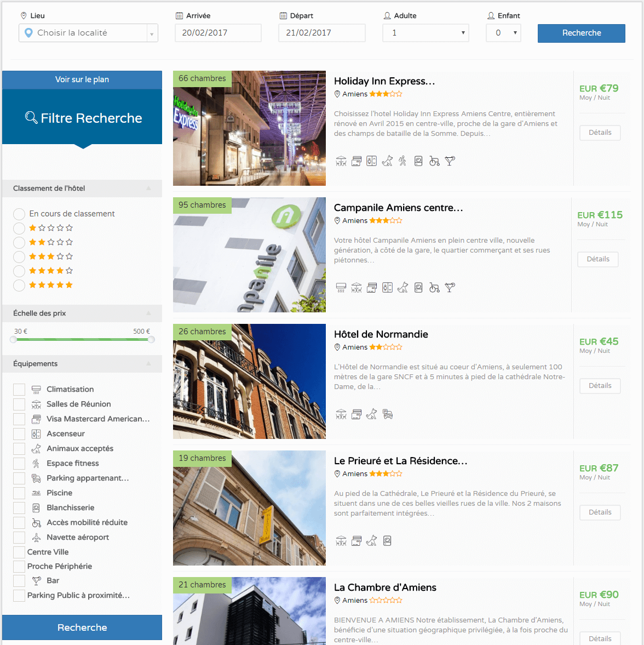644x645 pixels.
Task: Open the Enfant number dropdown
Action: (x=503, y=33)
